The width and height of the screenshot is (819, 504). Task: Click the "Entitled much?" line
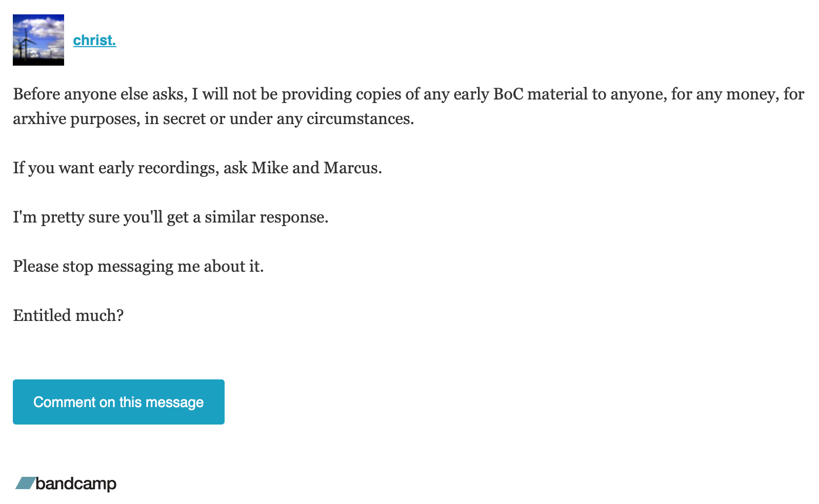[68, 315]
